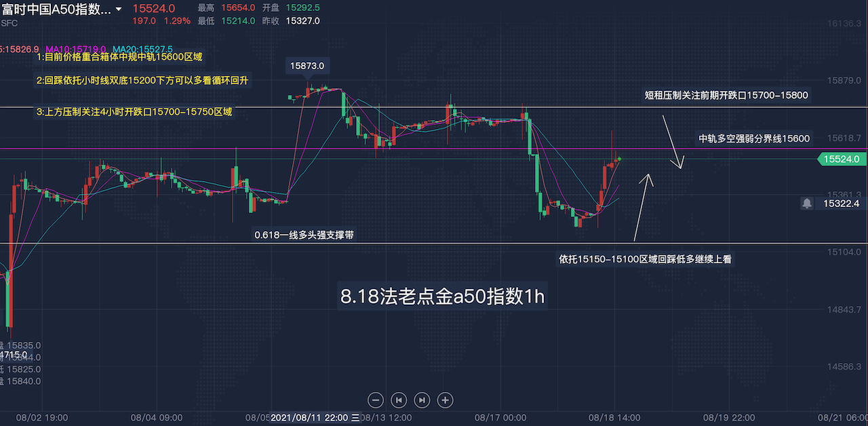Click the price alert bell icon
868x426 pixels.
click(807, 203)
